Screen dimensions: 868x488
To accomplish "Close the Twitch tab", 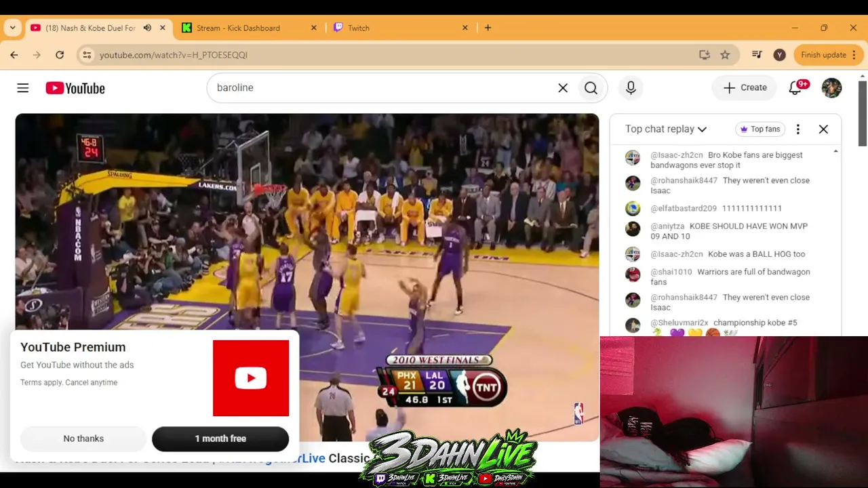I will point(465,28).
